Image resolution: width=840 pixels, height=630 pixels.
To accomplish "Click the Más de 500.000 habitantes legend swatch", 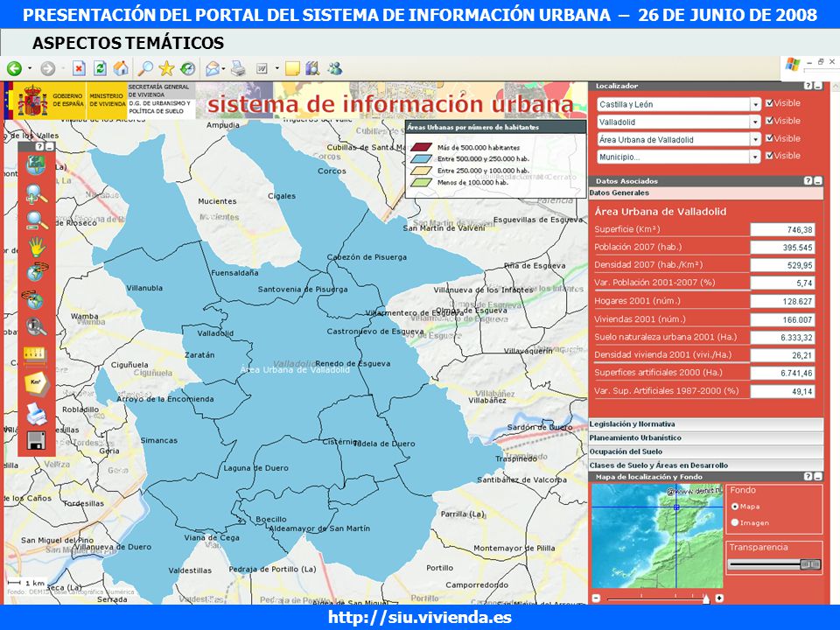I will pyautogui.click(x=421, y=147).
